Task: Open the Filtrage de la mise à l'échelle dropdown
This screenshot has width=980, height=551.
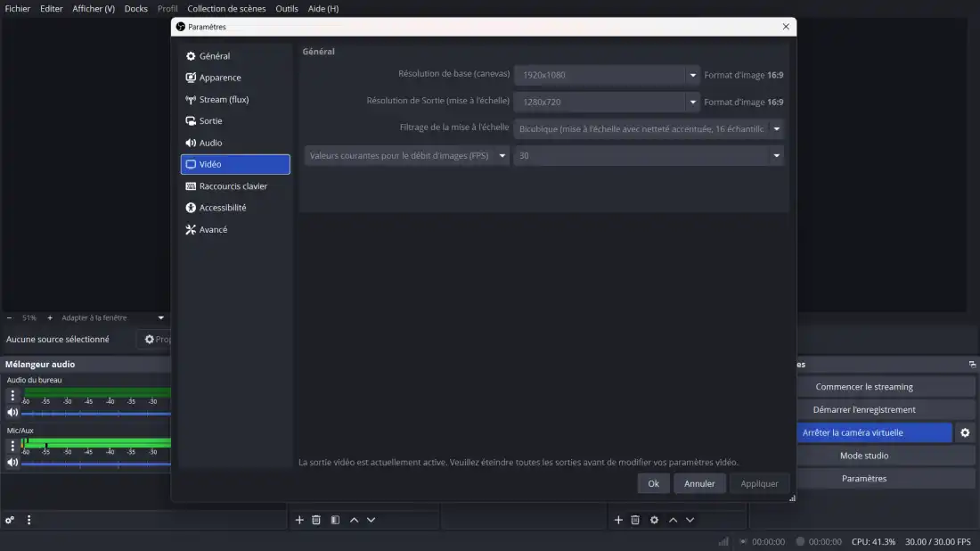Action: (776, 128)
